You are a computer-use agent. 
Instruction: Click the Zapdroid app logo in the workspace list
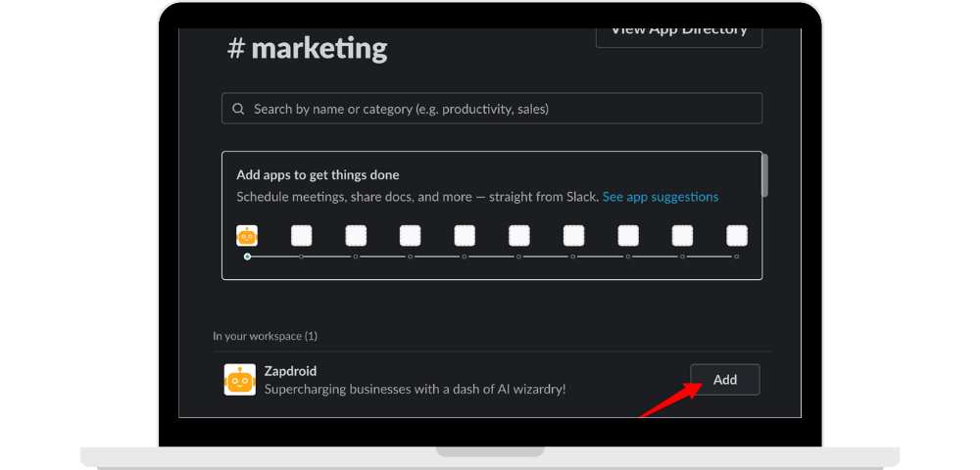tap(240, 380)
